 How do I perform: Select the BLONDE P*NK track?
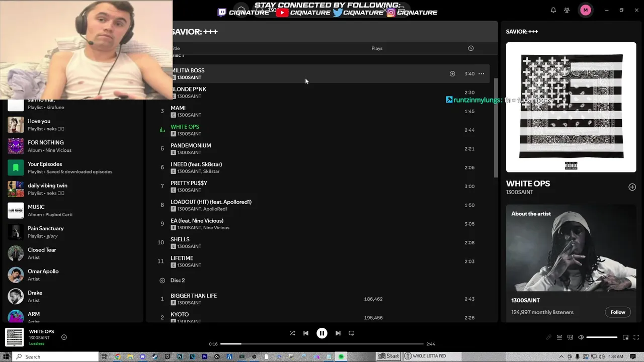[322, 93]
